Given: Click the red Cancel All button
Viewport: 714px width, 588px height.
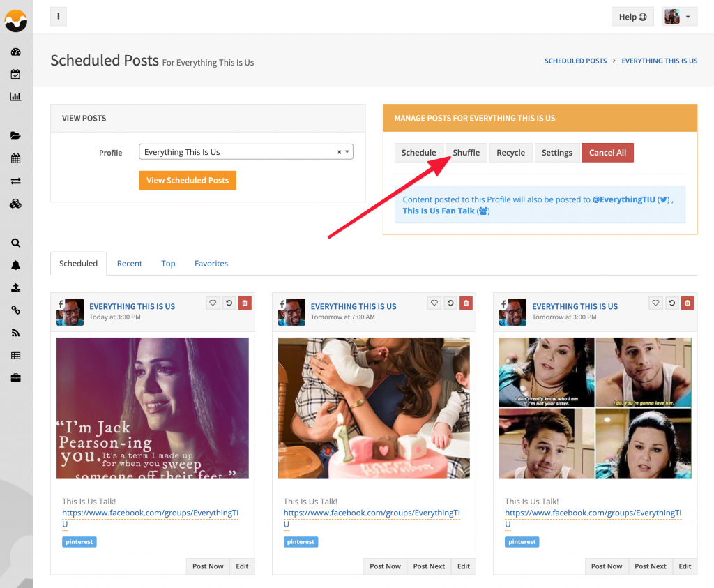Looking at the screenshot, I should coord(607,153).
